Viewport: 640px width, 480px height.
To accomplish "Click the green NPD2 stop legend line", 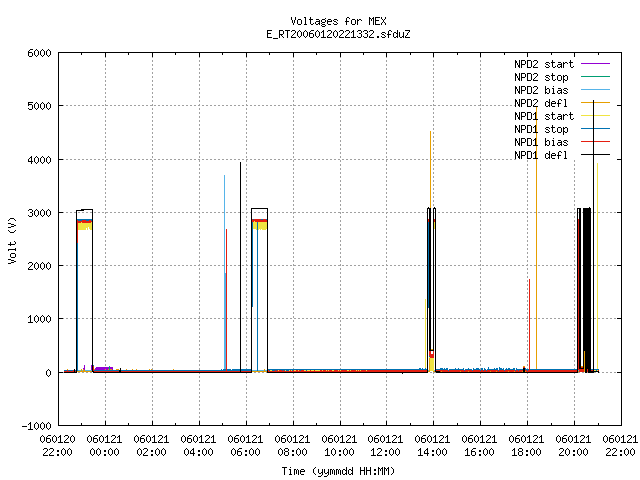I will pos(595,77).
